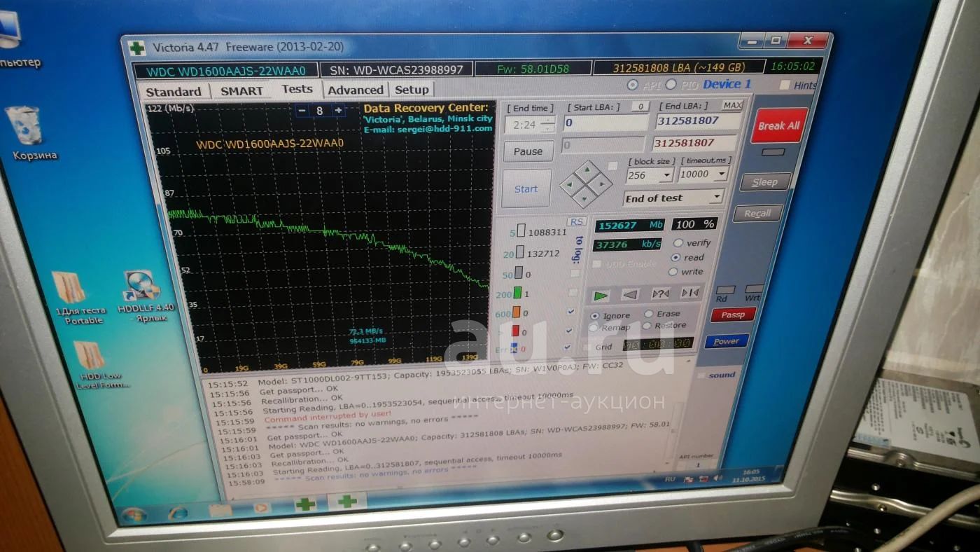Switch to the Tests tab

click(x=297, y=89)
